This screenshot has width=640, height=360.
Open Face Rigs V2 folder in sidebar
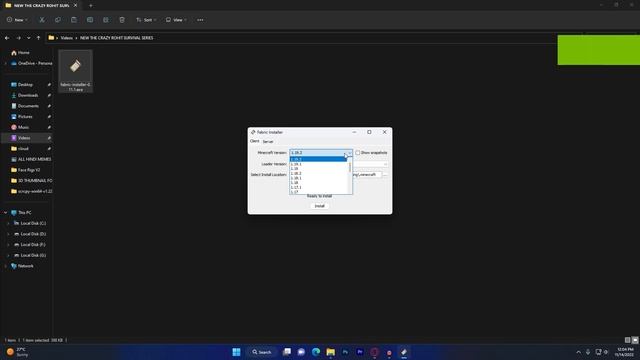point(26,170)
